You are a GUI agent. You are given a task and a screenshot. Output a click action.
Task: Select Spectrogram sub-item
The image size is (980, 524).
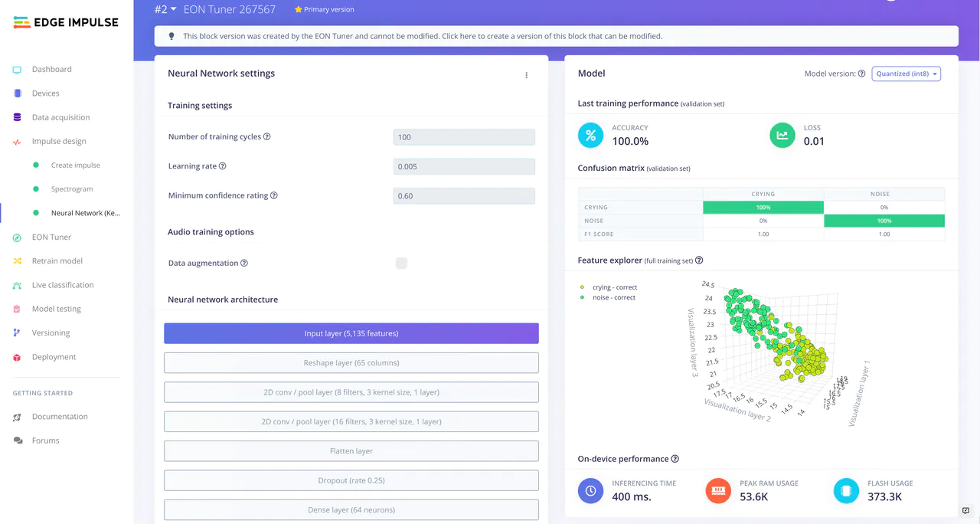coord(72,189)
